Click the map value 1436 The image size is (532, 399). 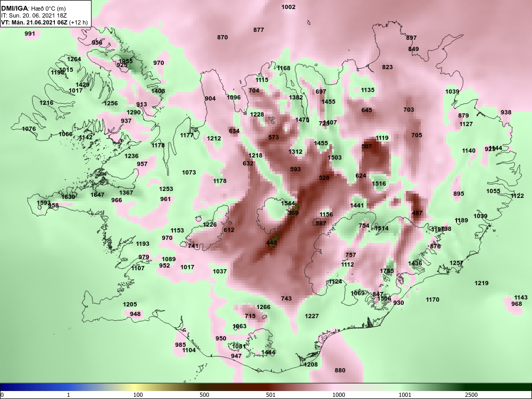click(x=415, y=264)
